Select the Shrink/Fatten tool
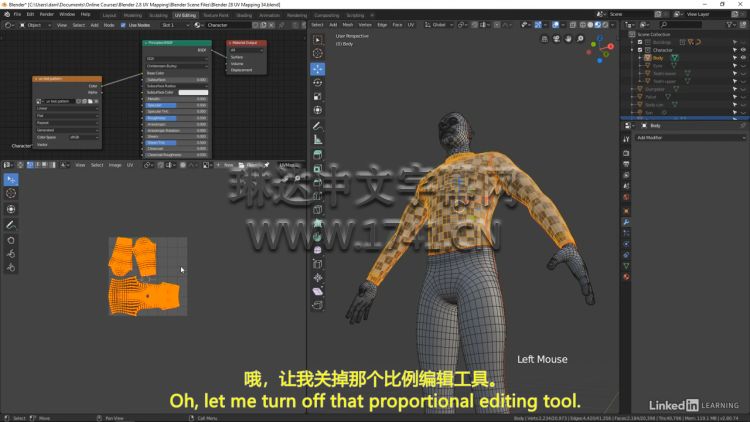The width and height of the screenshot is (750, 422). (x=318, y=278)
